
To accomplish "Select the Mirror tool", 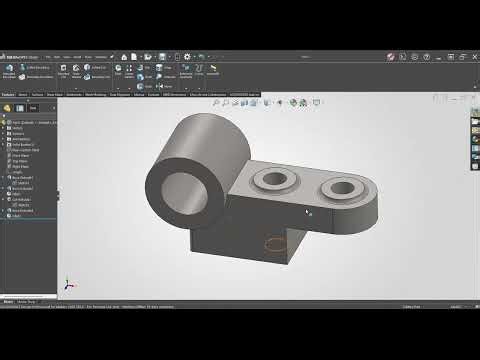I will (x=164, y=86).
